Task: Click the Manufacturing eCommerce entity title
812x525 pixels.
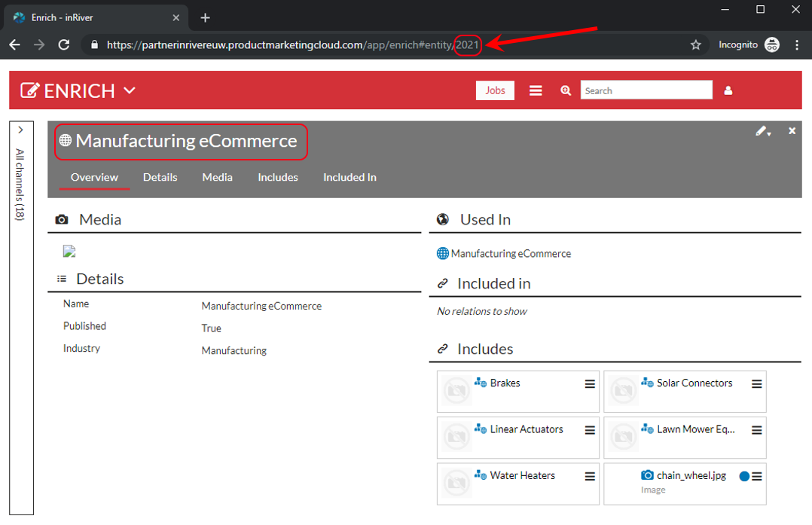Action: [187, 141]
